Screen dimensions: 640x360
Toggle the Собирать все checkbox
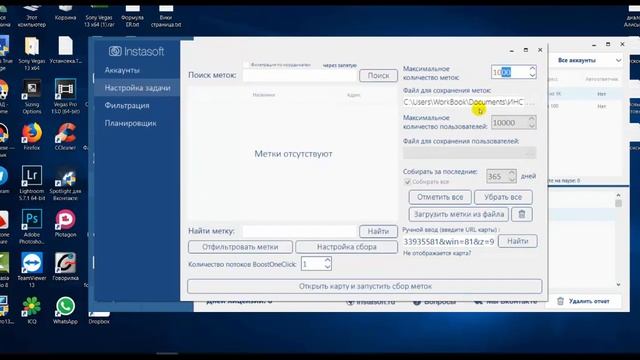(407, 182)
